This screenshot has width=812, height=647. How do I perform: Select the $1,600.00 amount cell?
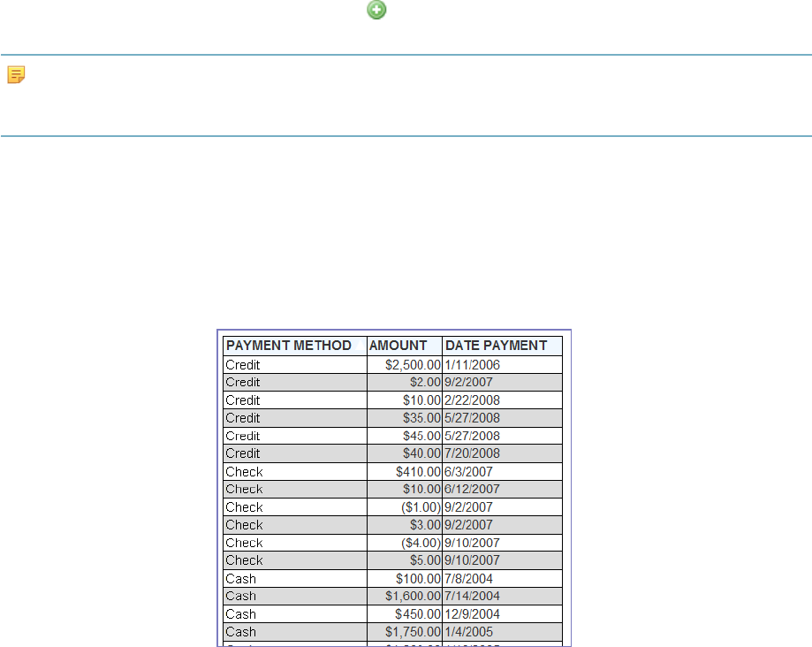405,597
